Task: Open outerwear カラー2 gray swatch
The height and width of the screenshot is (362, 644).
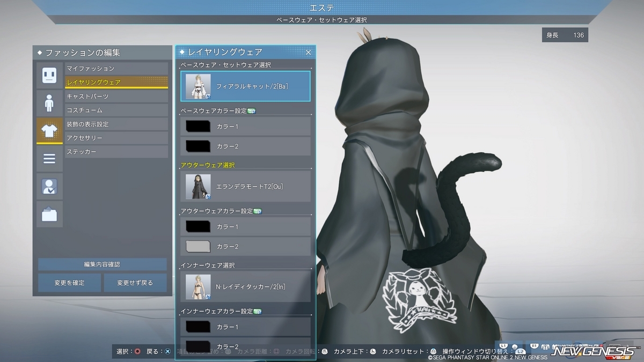Action: (x=198, y=246)
